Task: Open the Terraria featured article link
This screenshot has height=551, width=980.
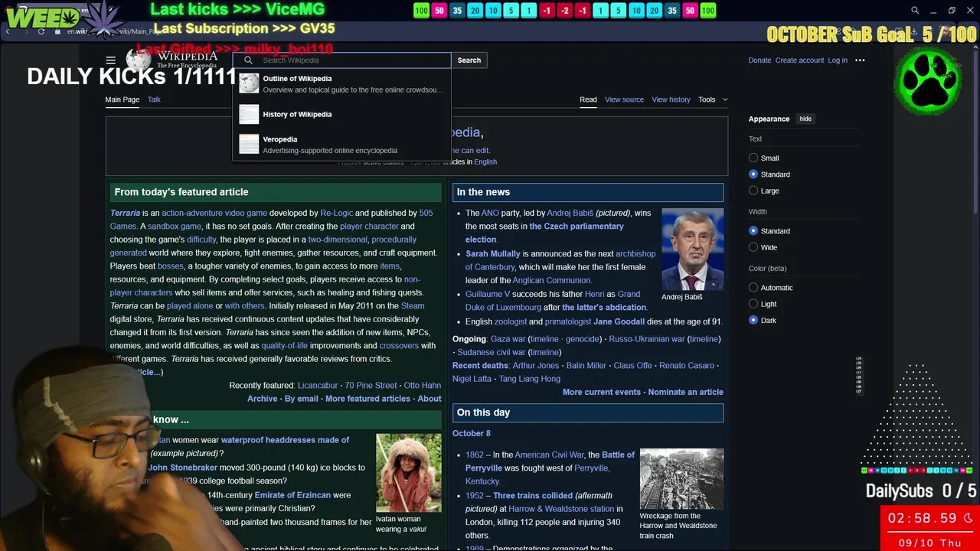Action: point(125,213)
